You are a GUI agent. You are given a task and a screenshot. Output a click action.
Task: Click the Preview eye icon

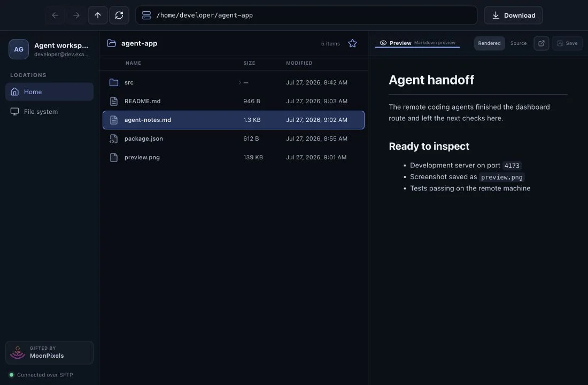coord(383,43)
